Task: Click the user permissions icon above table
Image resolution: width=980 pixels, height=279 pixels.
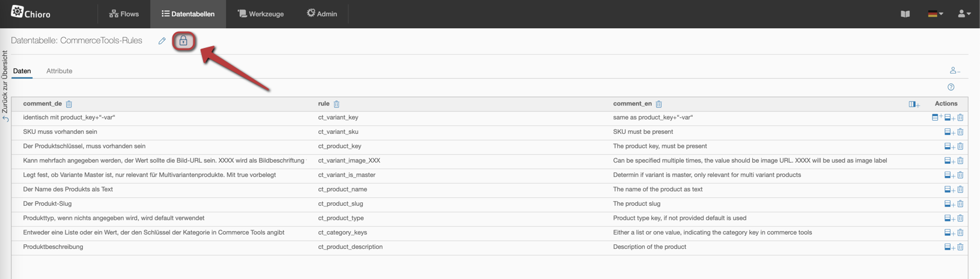Action: click(954, 71)
